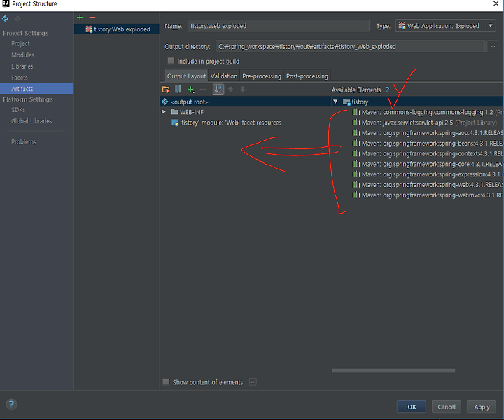Screen dimensions: 504x420
Task: Select tistory:Web exploded artifact in list
Action: click(x=117, y=29)
